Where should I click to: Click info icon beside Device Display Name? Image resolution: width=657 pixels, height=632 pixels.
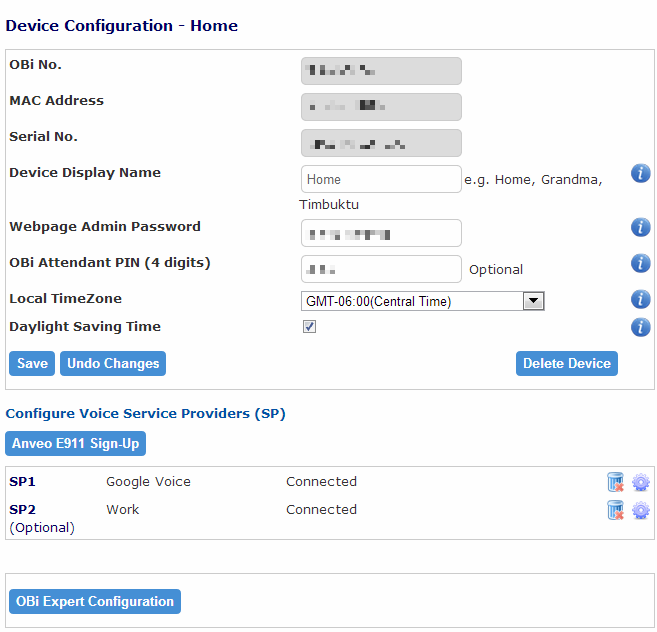[x=641, y=174]
